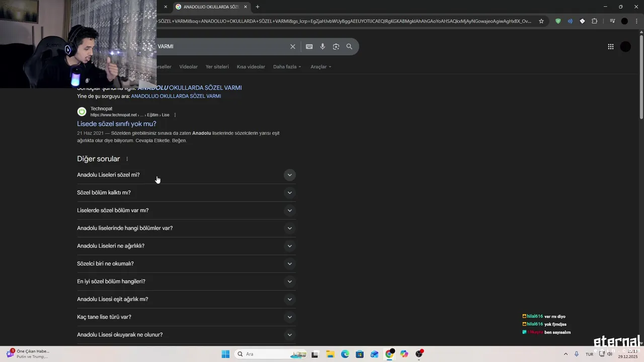Open the Chrome extensions puzzle menu
Image resolution: width=644 pixels, height=362 pixels.
[595, 21]
